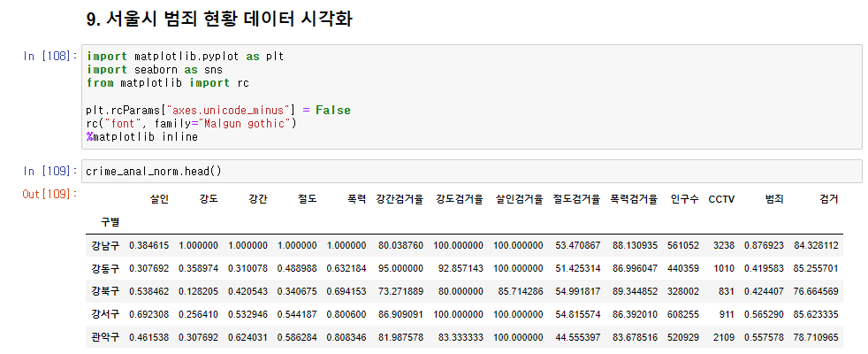Image resolution: width=868 pixels, height=354 pixels.
Task: Click the 0.461538 cell in 관악구 row
Action: point(148,337)
